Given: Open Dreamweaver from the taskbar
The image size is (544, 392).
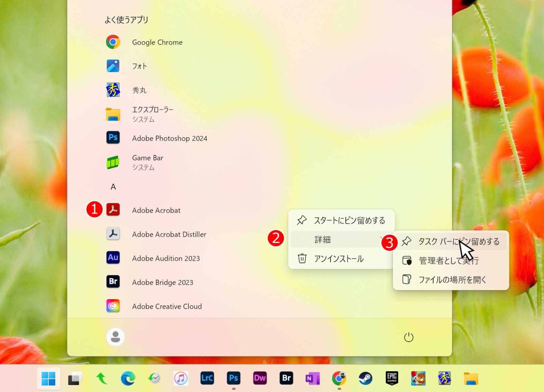Looking at the screenshot, I should click(260, 379).
